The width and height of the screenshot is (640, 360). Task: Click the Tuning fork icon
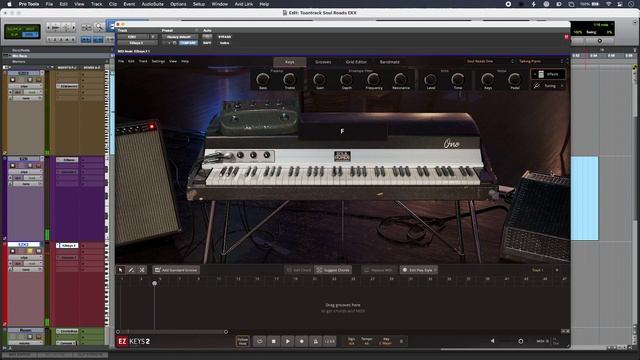(x=537, y=86)
